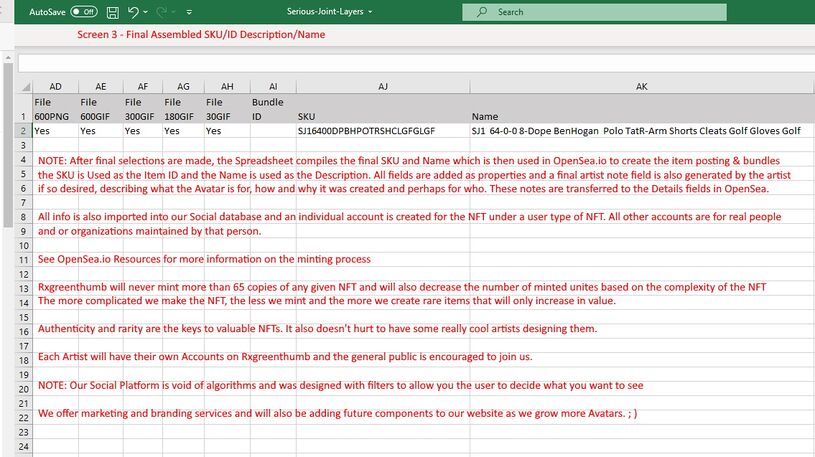Click note 'NOTE: Our Social Platform is void'

coord(340,385)
